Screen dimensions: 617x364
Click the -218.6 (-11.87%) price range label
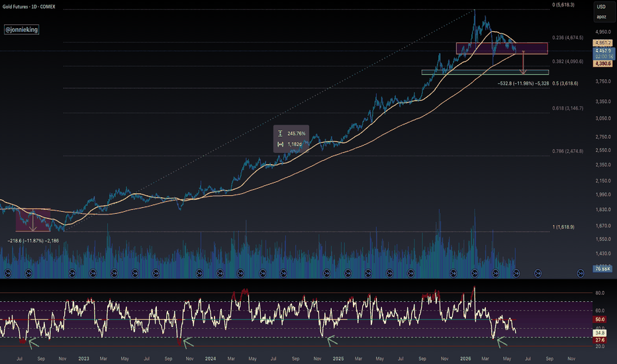[x=33, y=240]
